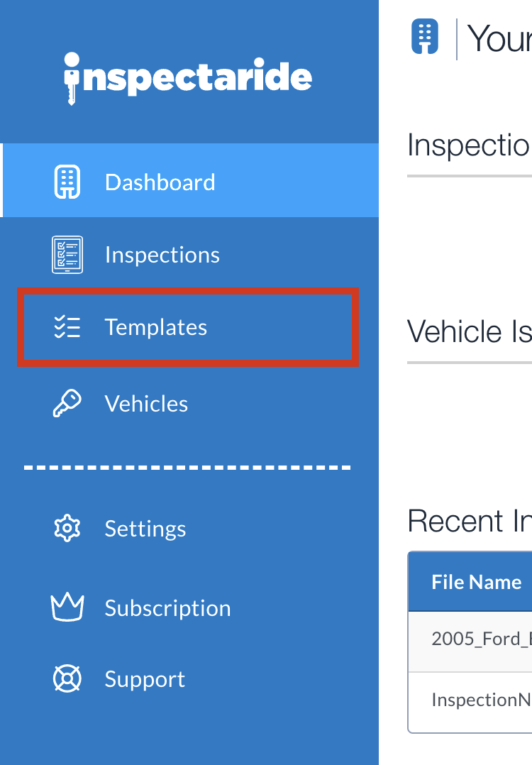Click the inspectaride logo in sidebar
This screenshot has height=765, width=532.
point(188,77)
